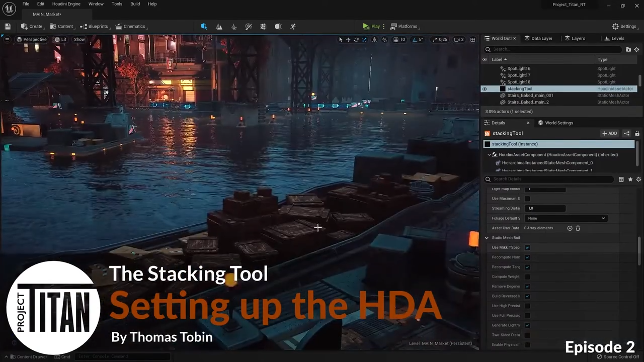Open Brush Editing mode icon
644x362 pixels.
click(x=278, y=26)
